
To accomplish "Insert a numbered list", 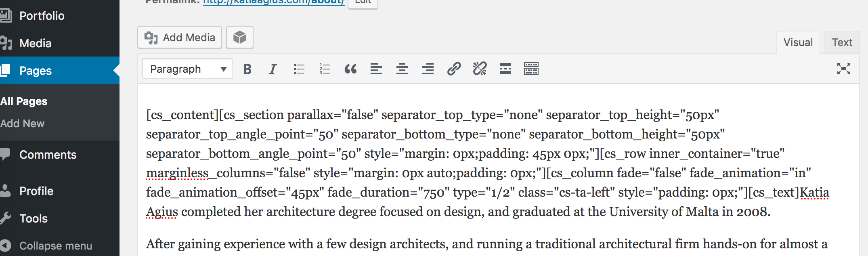I will 325,69.
